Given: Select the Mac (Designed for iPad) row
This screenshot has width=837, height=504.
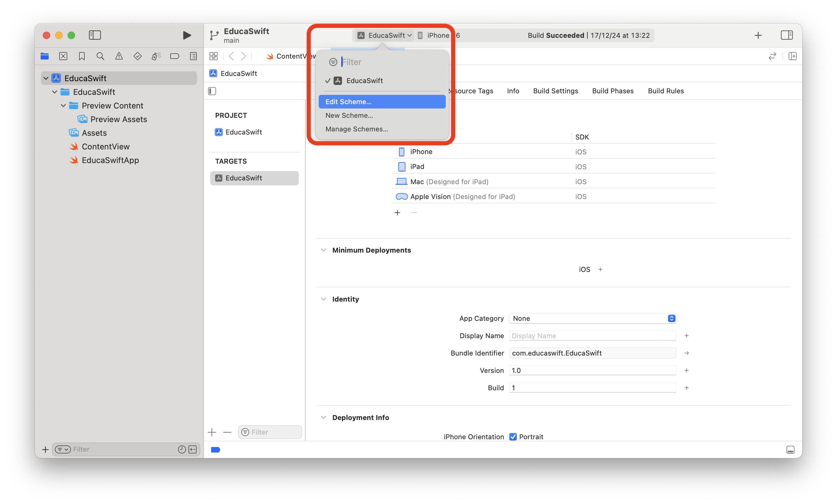Looking at the screenshot, I should tap(553, 181).
